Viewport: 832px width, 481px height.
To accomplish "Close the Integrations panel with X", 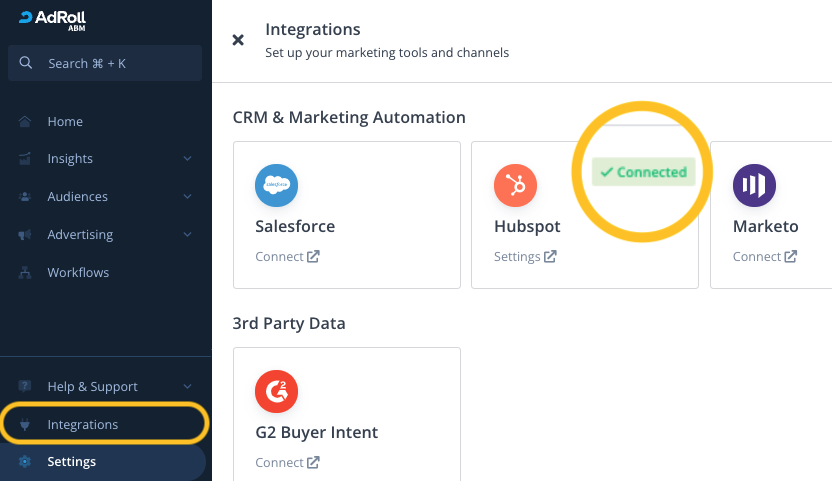I will (238, 40).
